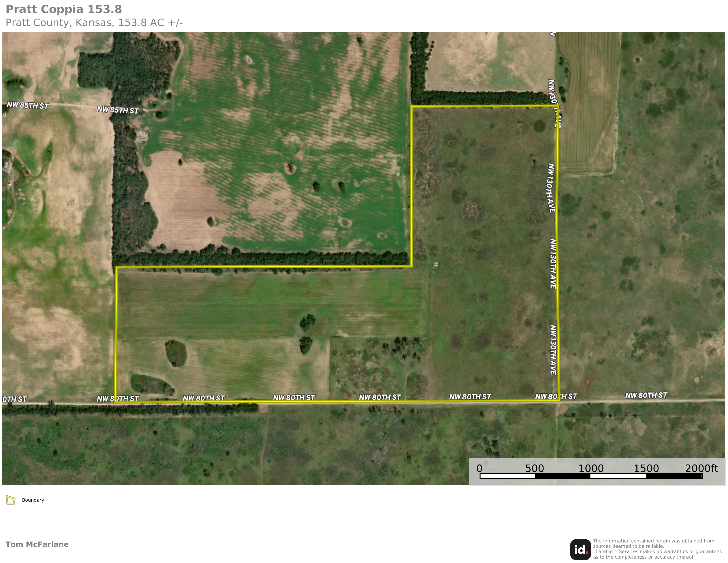This screenshot has width=728, height=563.
Task: Click the second NW 85TH ST road label
Action: point(118,110)
